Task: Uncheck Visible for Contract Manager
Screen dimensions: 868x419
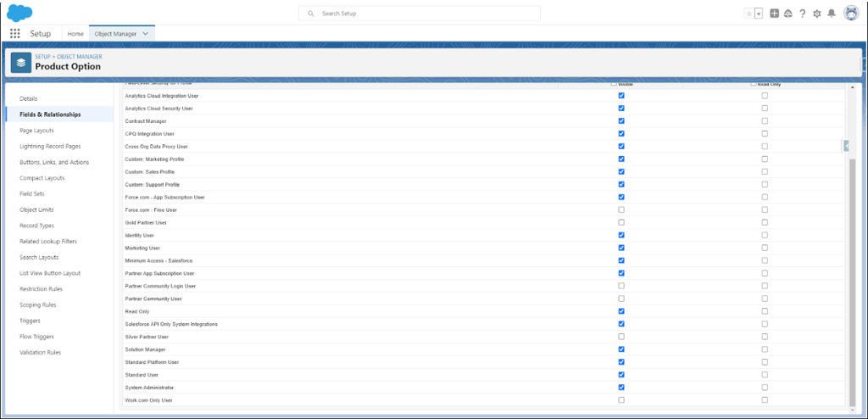Action: pos(621,120)
